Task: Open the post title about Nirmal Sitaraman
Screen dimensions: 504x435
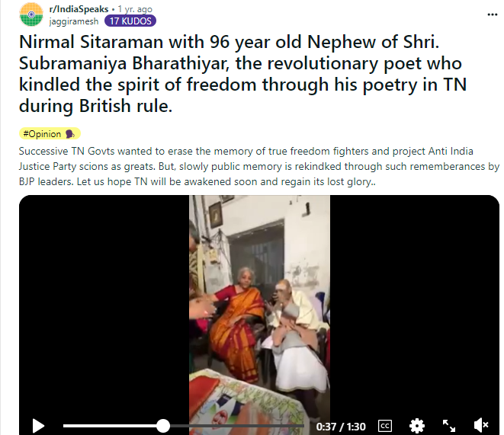Action: coord(243,74)
